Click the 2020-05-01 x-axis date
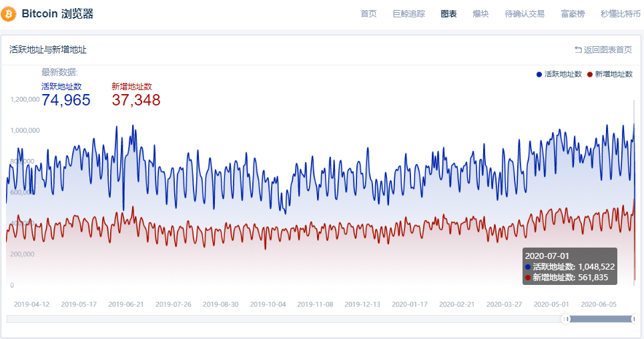 (551, 304)
